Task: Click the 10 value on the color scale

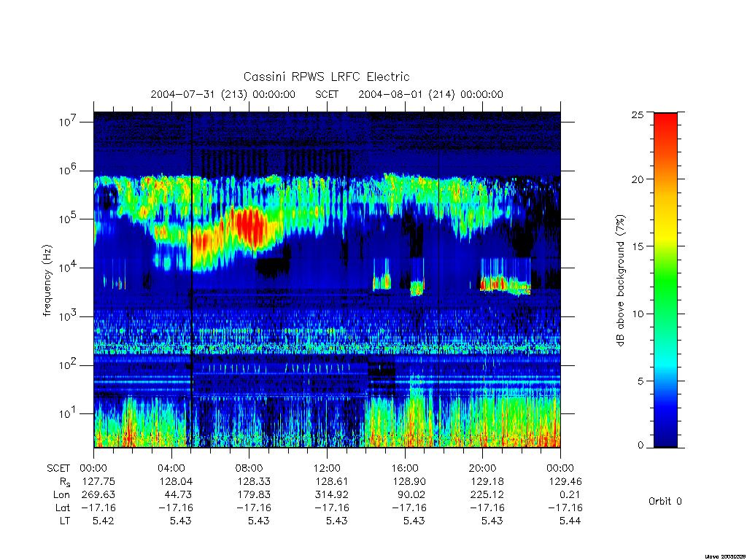Action: (x=638, y=314)
